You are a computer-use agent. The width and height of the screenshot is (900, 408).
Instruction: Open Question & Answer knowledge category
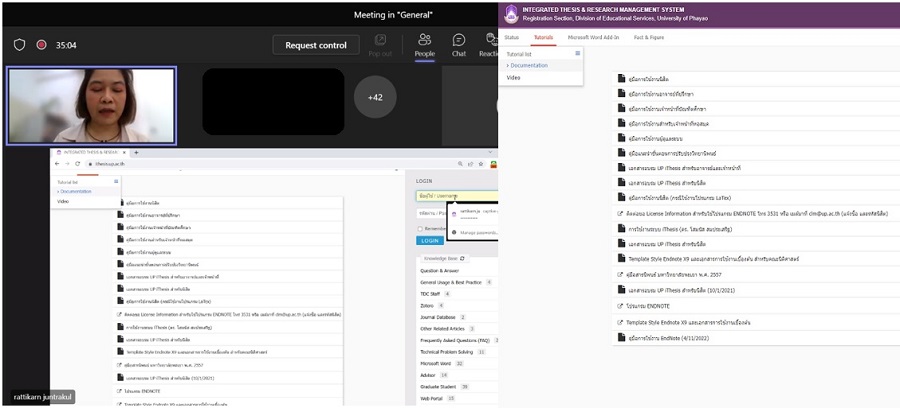click(440, 271)
